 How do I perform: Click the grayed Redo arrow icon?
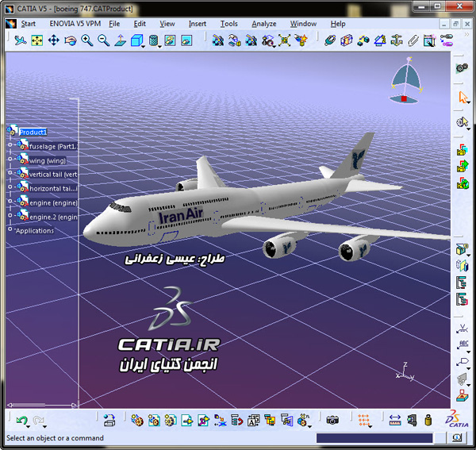click(x=38, y=421)
